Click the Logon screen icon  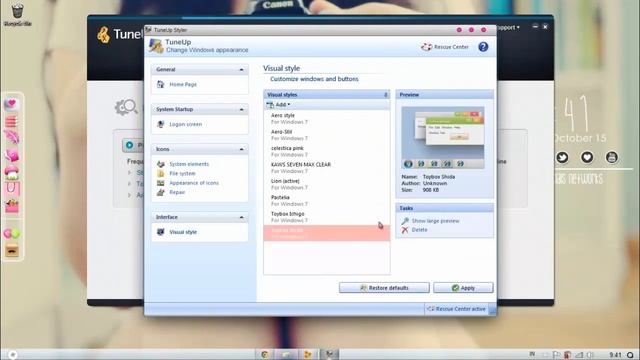coord(160,124)
